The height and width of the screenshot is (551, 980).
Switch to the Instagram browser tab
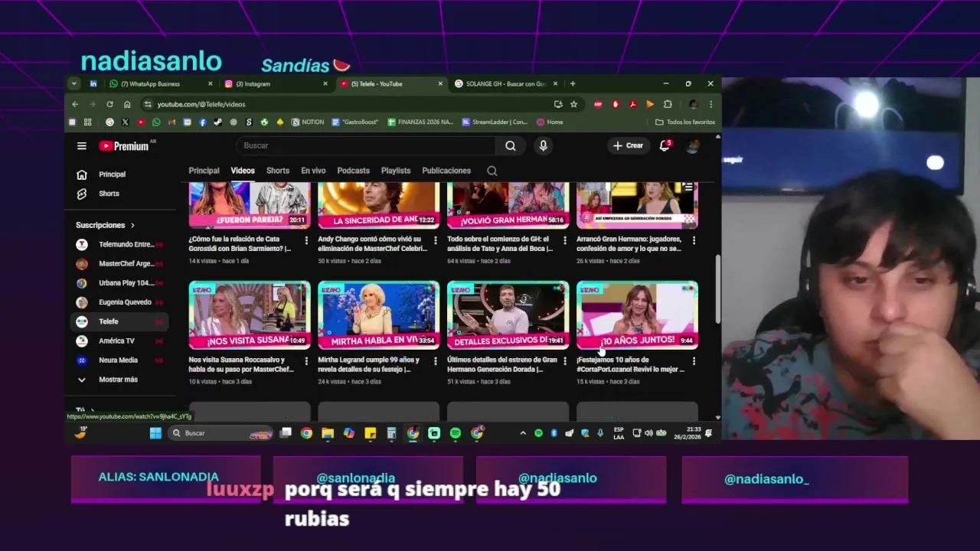[276, 83]
